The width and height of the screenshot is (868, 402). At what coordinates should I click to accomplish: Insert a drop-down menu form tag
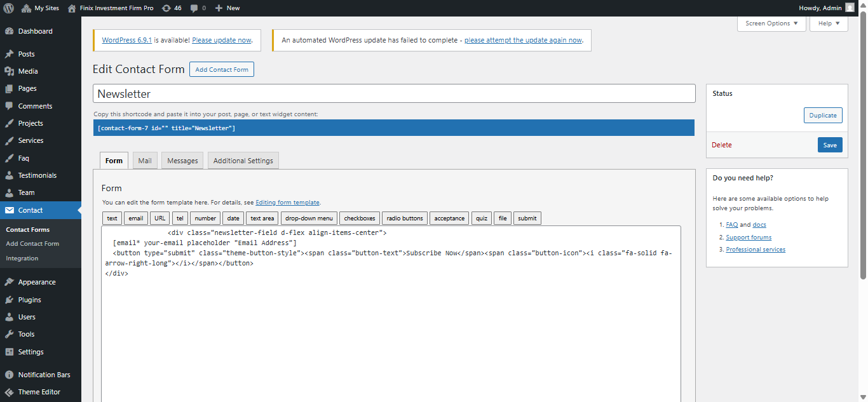pyautogui.click(x=309, y=218)
